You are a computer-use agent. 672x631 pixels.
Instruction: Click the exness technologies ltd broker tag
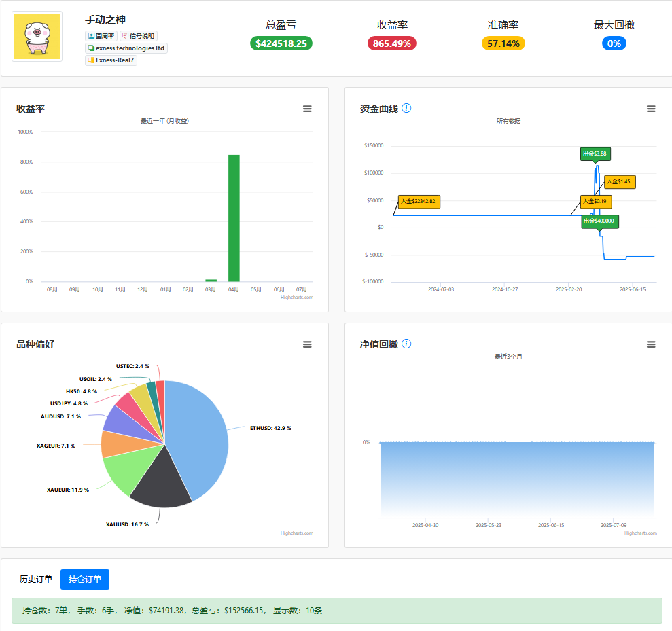pyautogui.click(x=126, y=48)
